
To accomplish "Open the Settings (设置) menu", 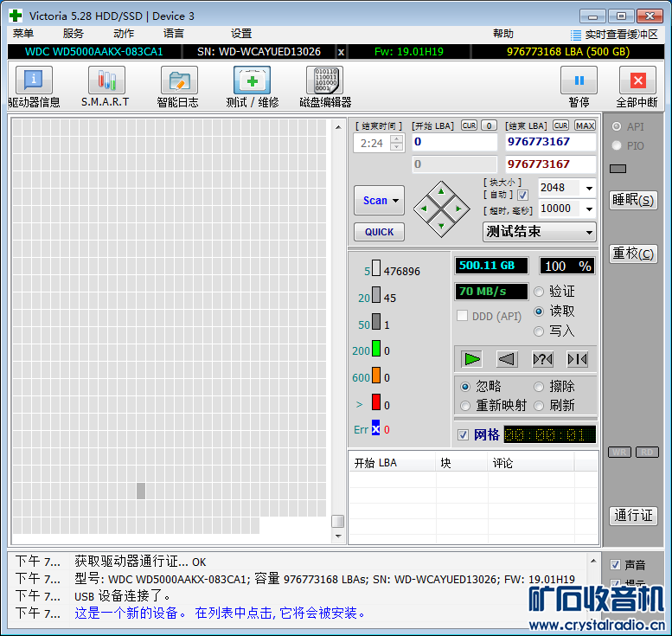I will pos(241,34).
